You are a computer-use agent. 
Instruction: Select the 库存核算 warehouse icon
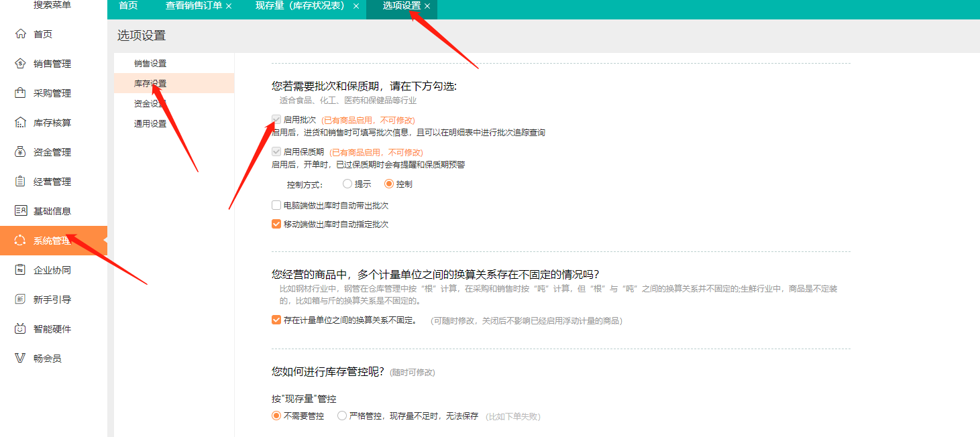pyautogui.click(x=20, y=123)
